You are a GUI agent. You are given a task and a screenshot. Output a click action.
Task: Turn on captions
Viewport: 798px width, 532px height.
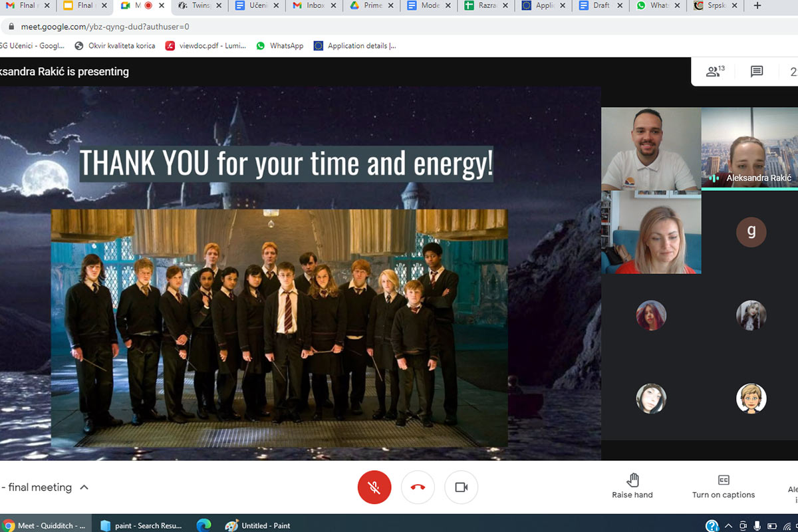coord(724,486)
